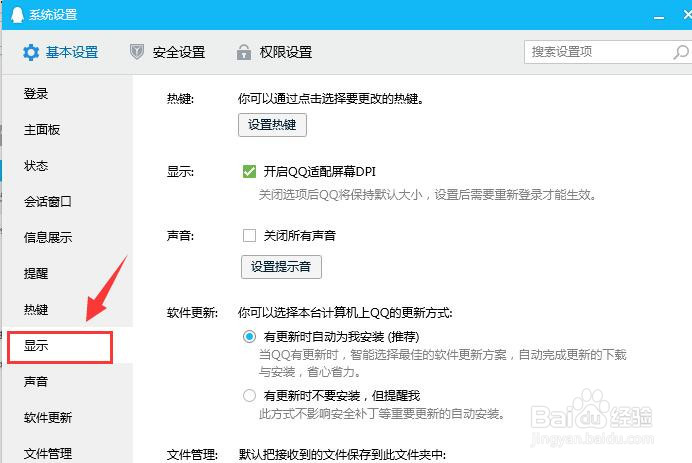Click the magnifier search icon
This screenshot has width=692, height=463.
(x=680, y=52)
